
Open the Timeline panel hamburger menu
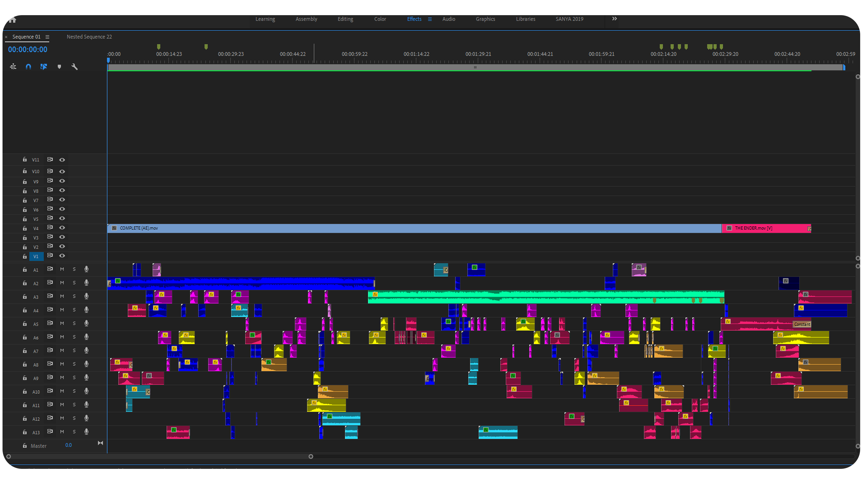[x=47, y=37]
